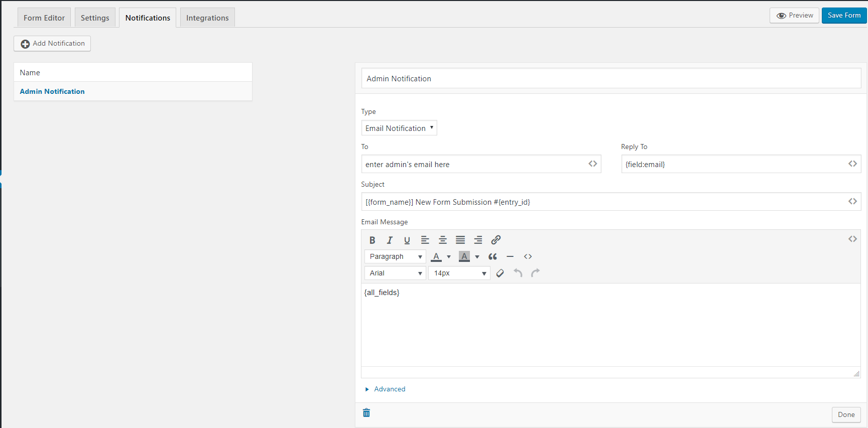Screen dimensions: 868x428
Task: Open the Integrations tab
Action: (207, 18)
